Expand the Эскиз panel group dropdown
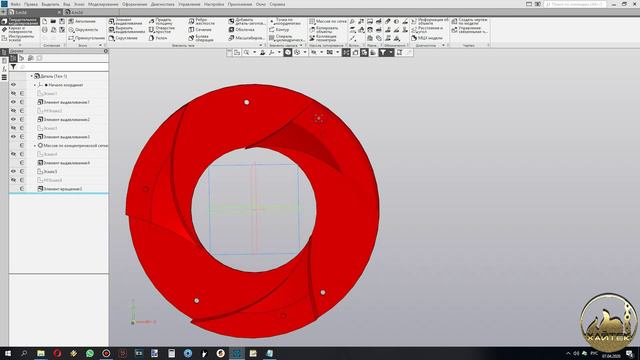Viewport: 640px width, 360px height. 100,45
